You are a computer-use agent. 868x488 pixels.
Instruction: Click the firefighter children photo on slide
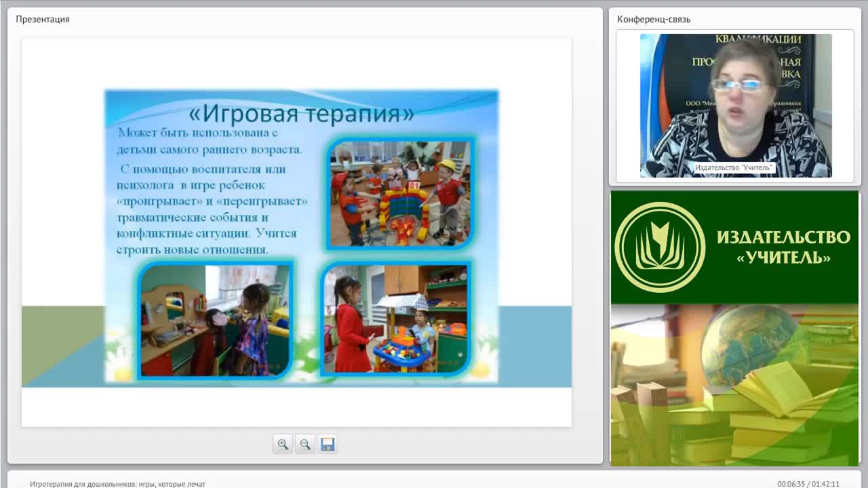point(400,193)
